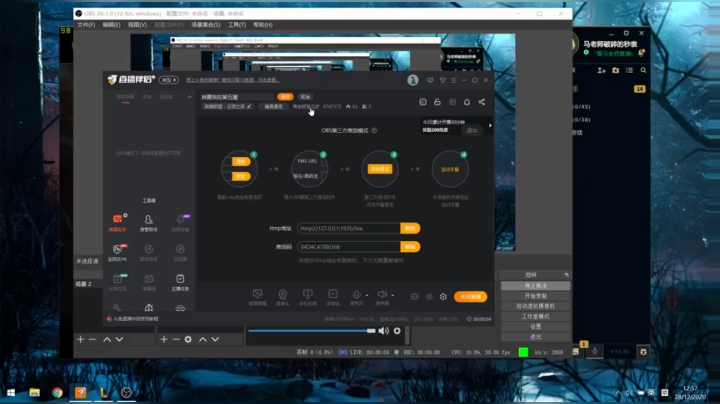Click the rtmp://127.0.0.1:1935/live field
The height and width of the screenshot is (404, 720).
[349, 228]
